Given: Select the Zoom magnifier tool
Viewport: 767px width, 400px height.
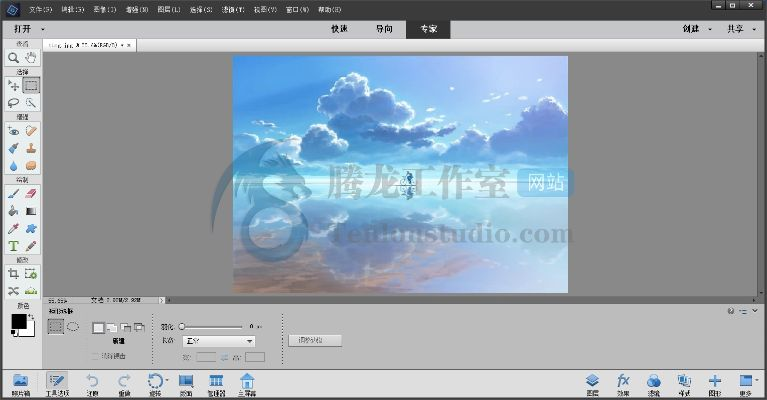Looking at the screenshot, I should tap(13, 58).
